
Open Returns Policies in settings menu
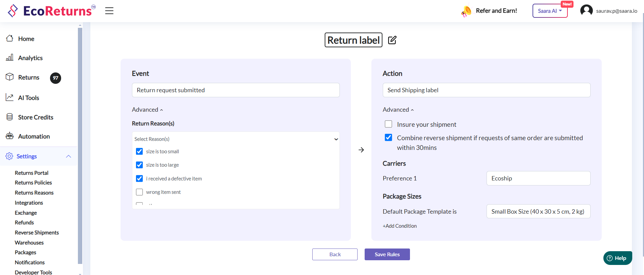(33, 183)
